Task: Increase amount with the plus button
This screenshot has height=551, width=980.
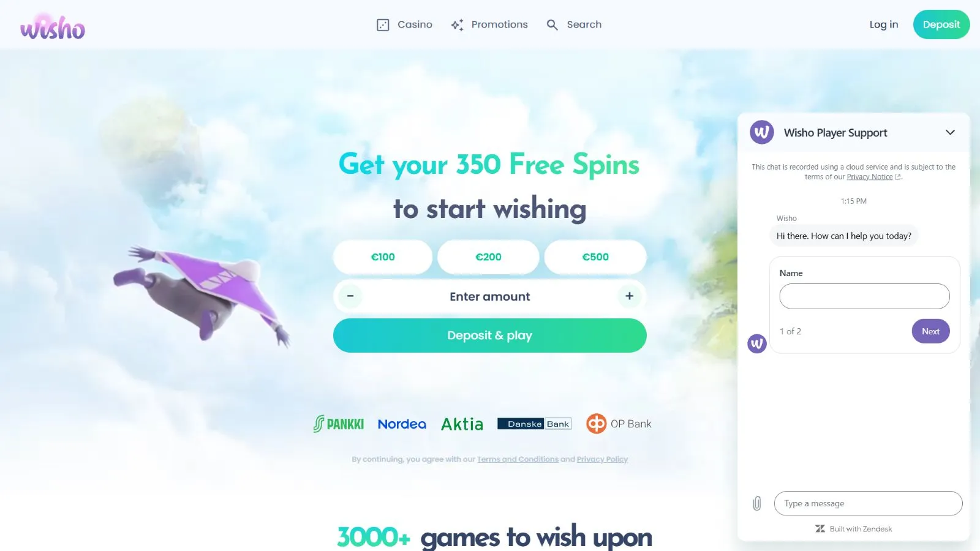Action: tap(629, 296)
